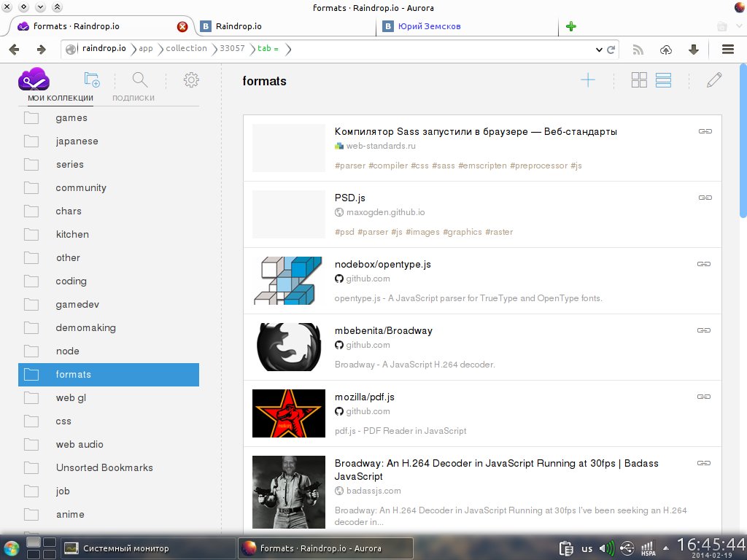Click the Raindrop.io cloud logo
This screenshot has width=747, height=560.
pyautogui.click(x=34, y=79)
